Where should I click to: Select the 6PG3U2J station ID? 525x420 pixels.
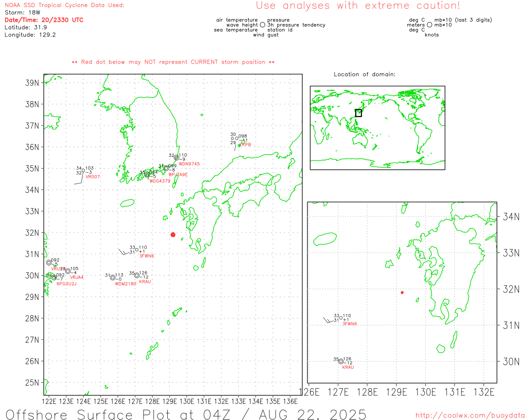(66, 284)
